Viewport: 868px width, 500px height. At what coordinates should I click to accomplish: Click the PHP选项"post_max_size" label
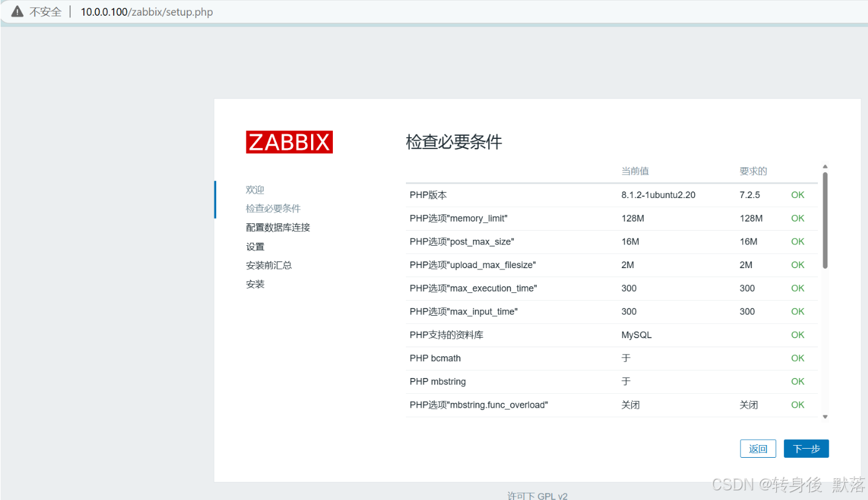click(x=462, y=242)
